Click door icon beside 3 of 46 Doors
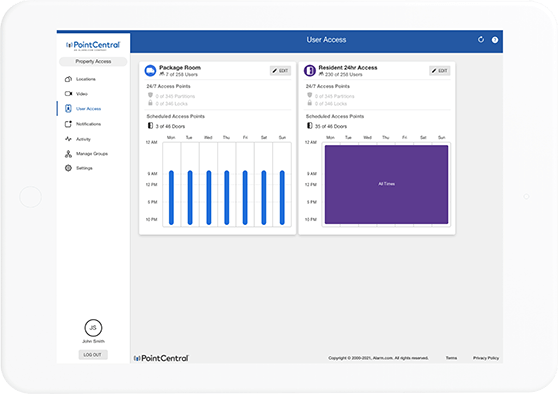The image size is (558, 394). point(150,126)
